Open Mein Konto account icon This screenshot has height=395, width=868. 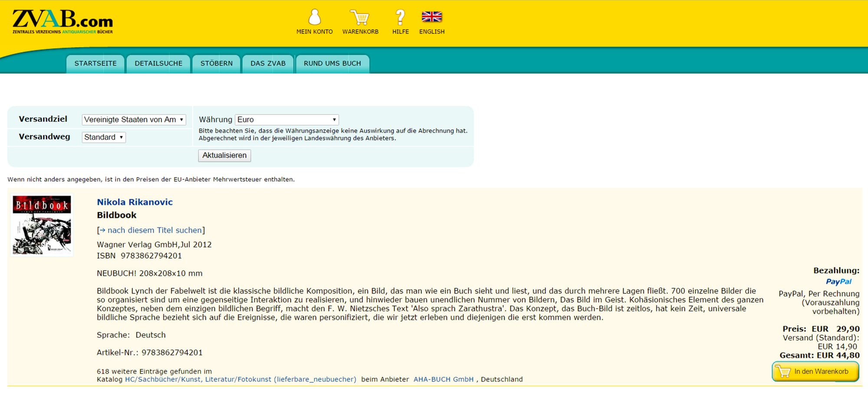(314, 18)
